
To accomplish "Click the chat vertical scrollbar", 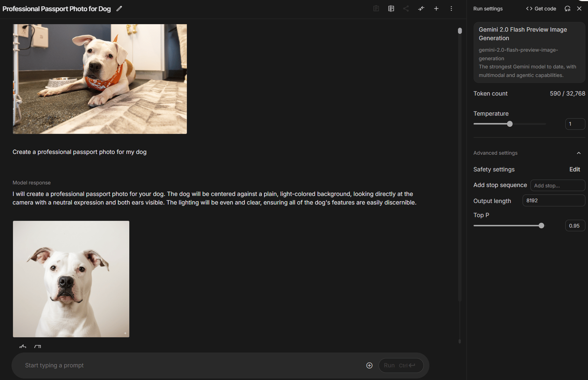I will [460, 31].
